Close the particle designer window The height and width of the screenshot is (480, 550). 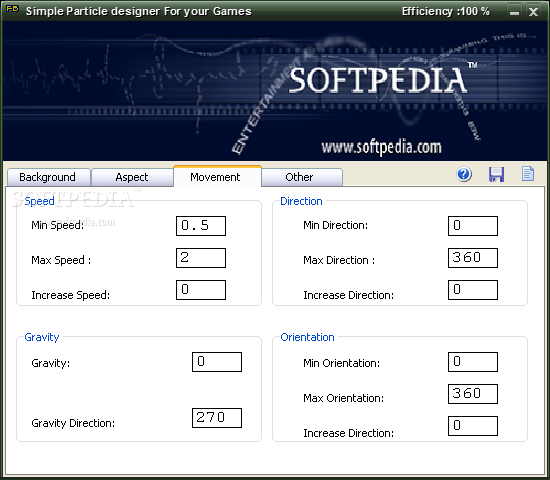534,12
